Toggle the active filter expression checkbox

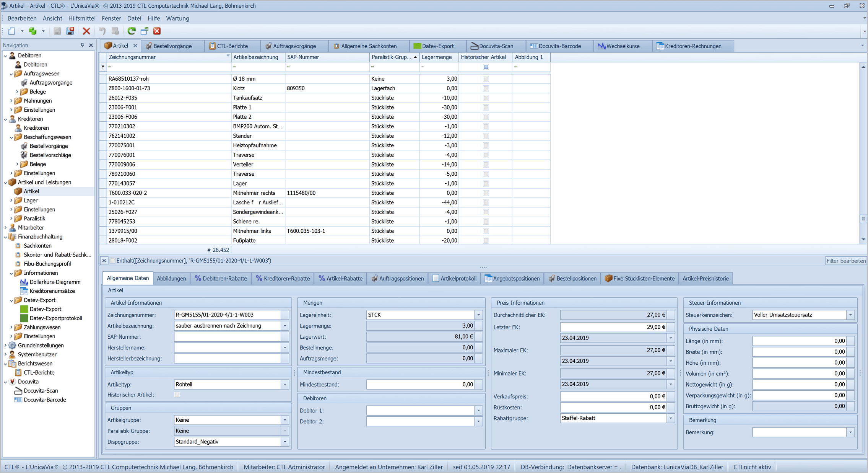[112, 261]
